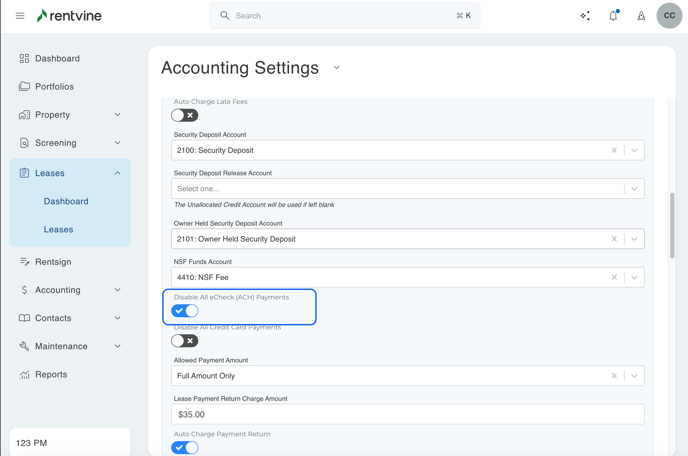The height and width of the screenshot is (456, 688).
Task: Expand the Owner Held Security Deposit dropdown
Action: [634, 239]
